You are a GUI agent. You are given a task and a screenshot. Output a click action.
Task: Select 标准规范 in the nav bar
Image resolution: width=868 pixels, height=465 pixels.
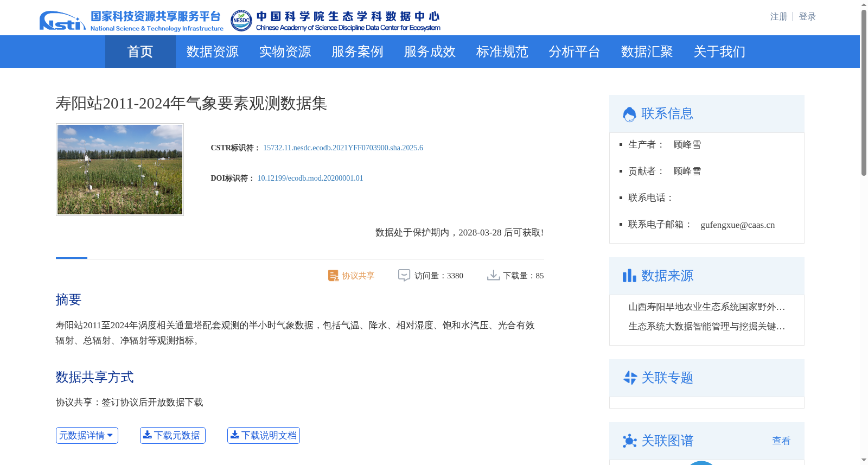[502, 52]
